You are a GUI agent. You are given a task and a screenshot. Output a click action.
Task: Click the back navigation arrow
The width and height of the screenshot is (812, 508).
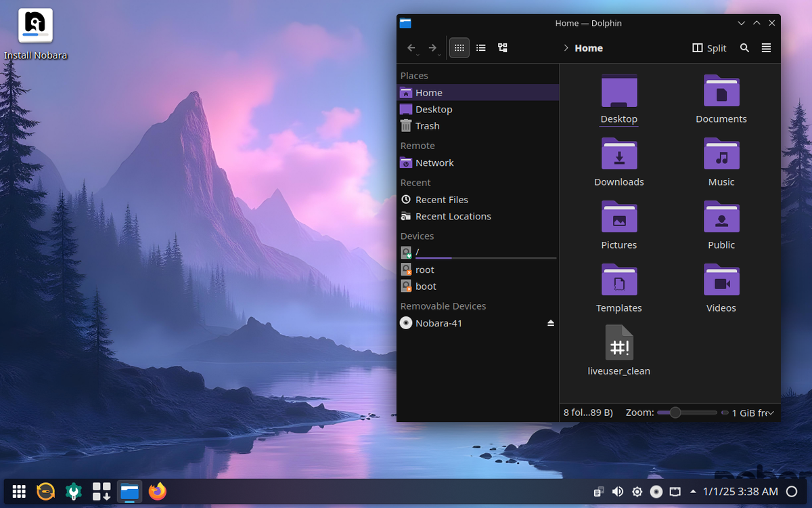coord(411,47)
